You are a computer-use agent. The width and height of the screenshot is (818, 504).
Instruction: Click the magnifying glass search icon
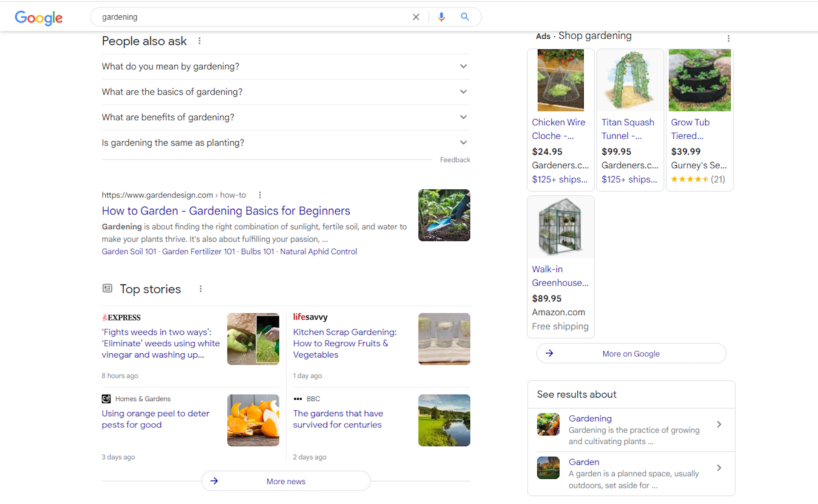click(x=465, y=17)
